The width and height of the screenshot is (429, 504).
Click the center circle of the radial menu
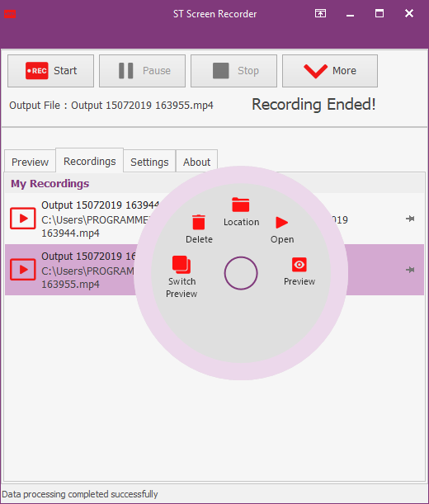[x=241, y=273]
